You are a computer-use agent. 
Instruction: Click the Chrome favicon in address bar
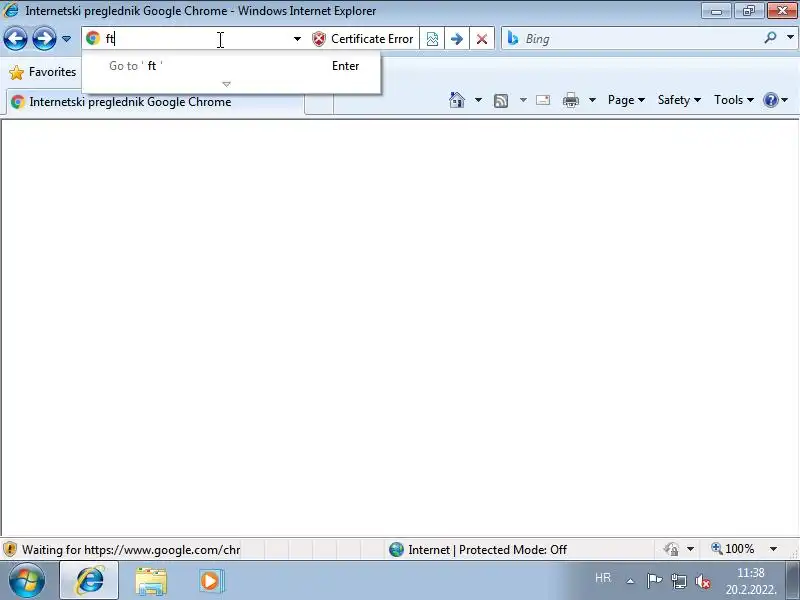click(93, 38)
